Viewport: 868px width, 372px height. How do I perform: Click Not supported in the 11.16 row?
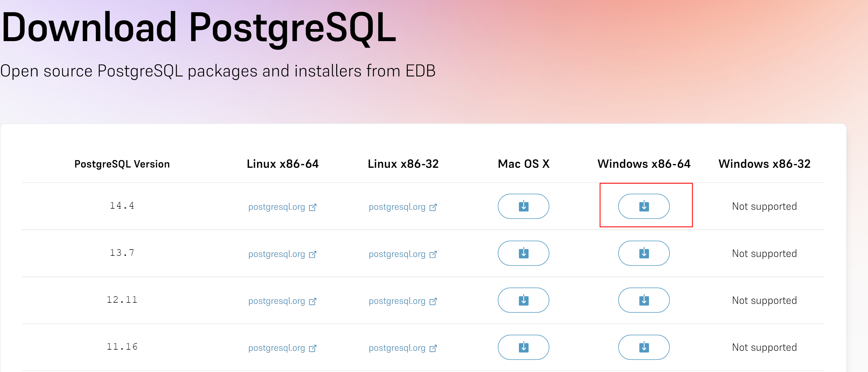pyautogui.click(x=764, y=347)
